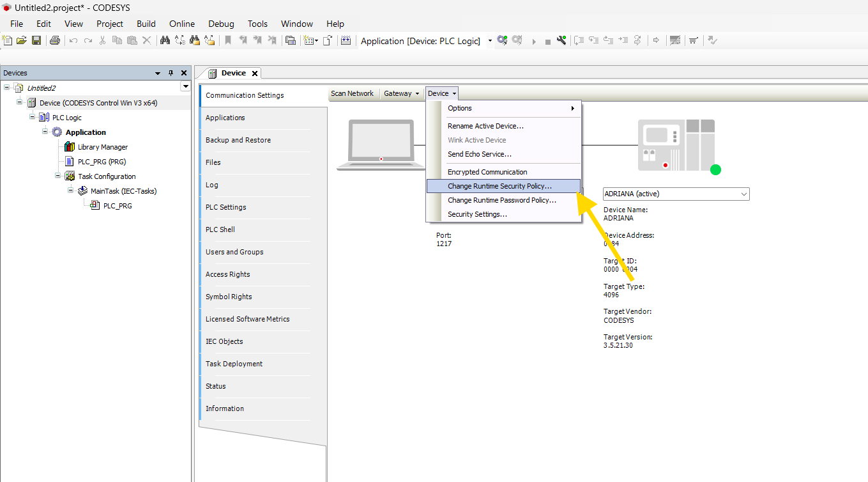Viewport: 868px width, 482px height.
Task: Open the dropdown arrow right of Untitled2
Action: (x=186, y=86)
